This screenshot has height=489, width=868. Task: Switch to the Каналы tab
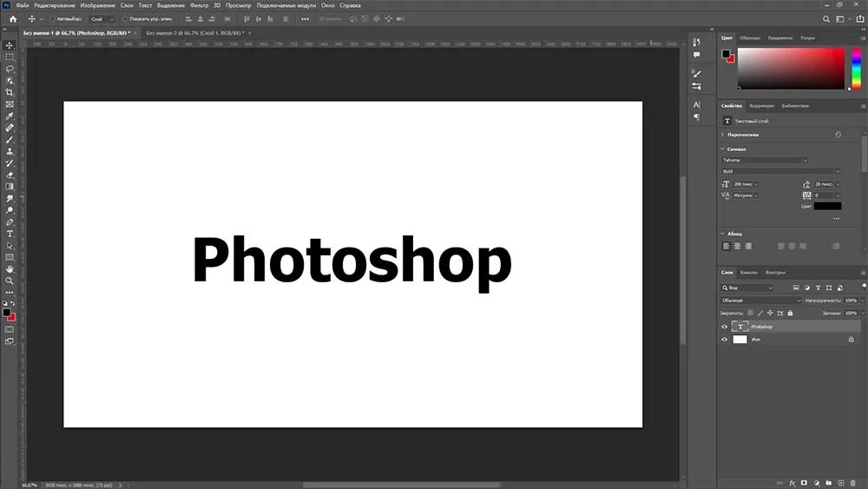pos(749,273)
